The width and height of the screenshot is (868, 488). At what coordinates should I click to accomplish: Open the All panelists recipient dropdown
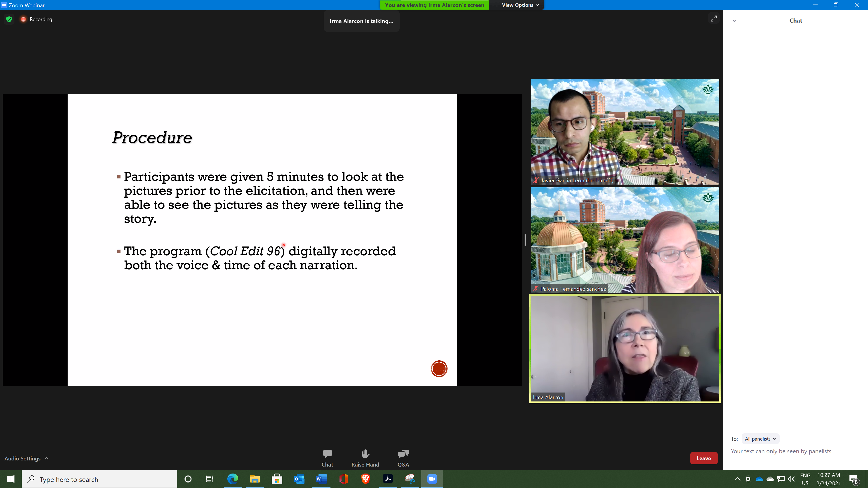(760, 439)
